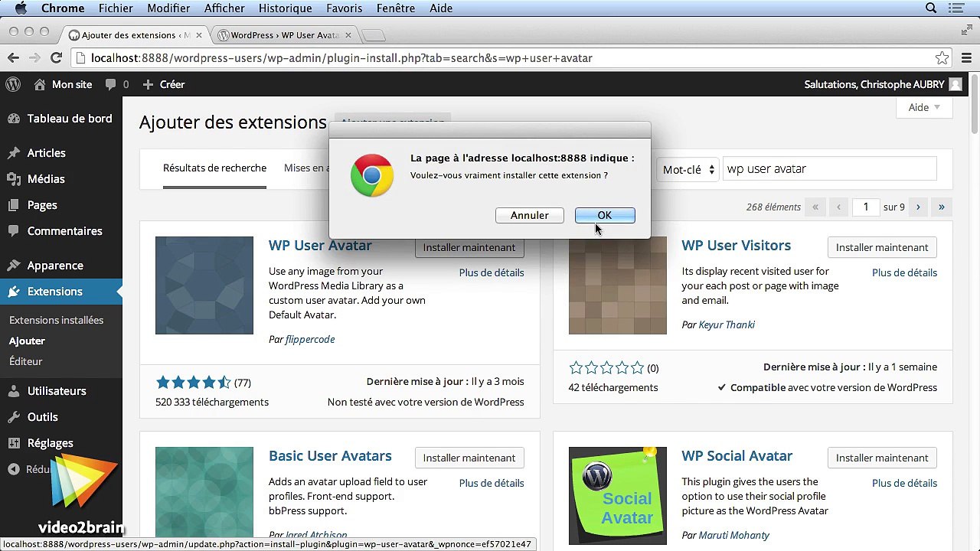Open the Fichier menu
980x551 pixels.
coord(116,8)
